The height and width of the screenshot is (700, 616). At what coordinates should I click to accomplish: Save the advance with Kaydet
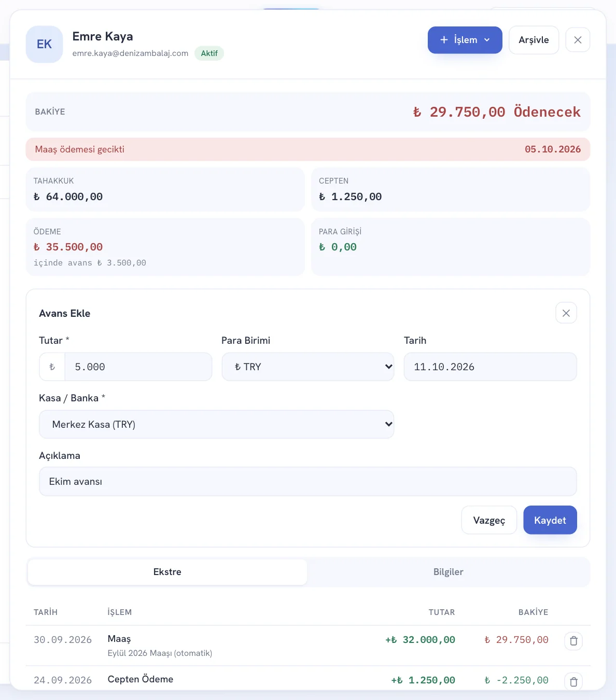click(x=550, y=520)
